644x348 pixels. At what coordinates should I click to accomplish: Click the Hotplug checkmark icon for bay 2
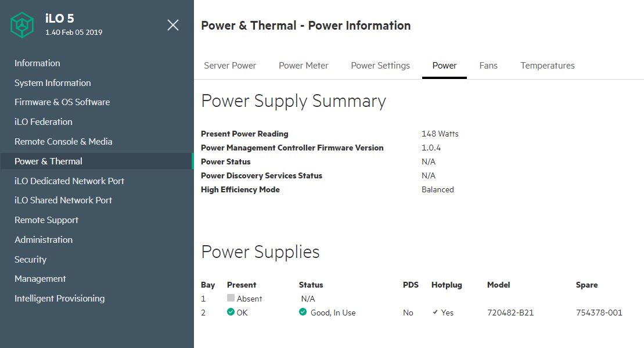(435, 312)
